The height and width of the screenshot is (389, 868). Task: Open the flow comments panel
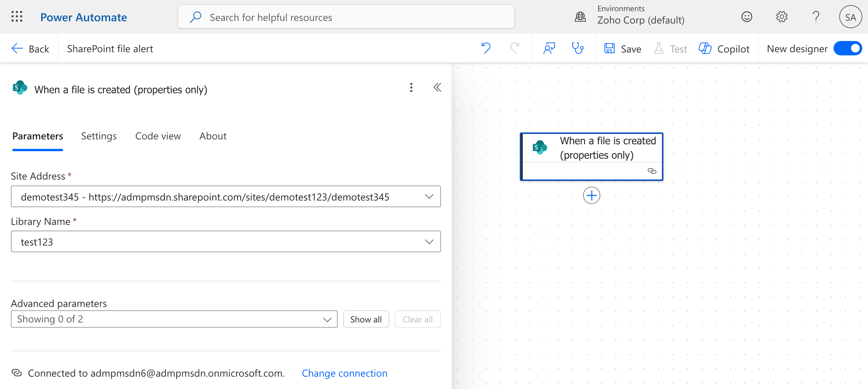549,48
